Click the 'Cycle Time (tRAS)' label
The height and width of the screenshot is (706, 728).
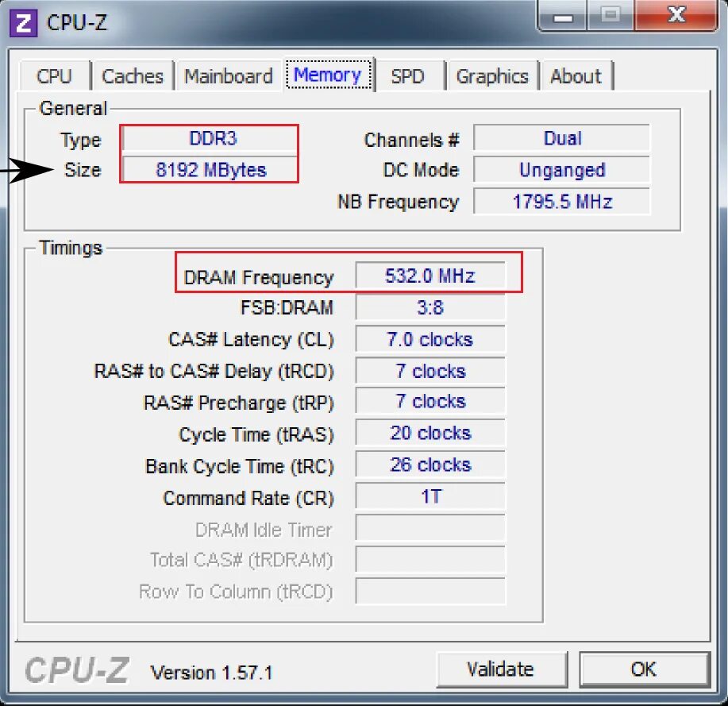point(256,434)
